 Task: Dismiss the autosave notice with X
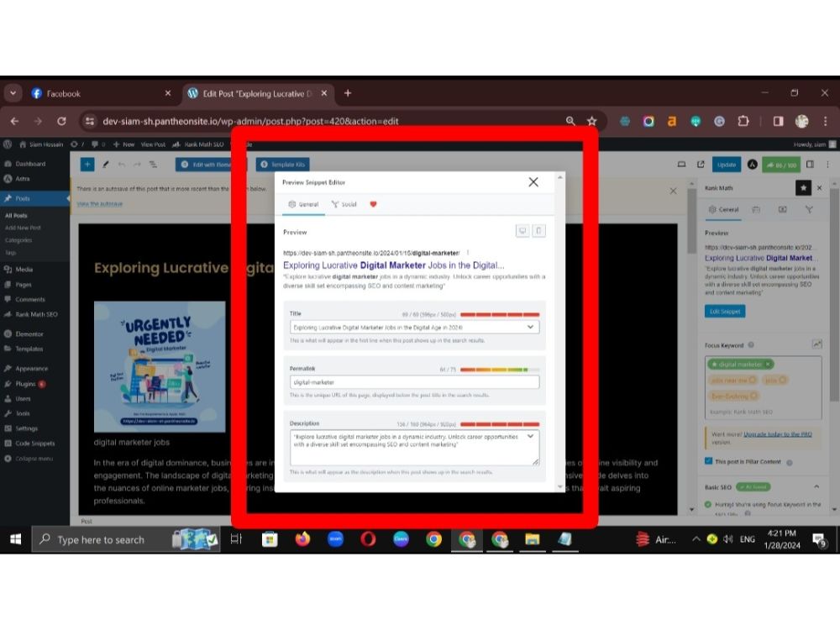(674, 192)
